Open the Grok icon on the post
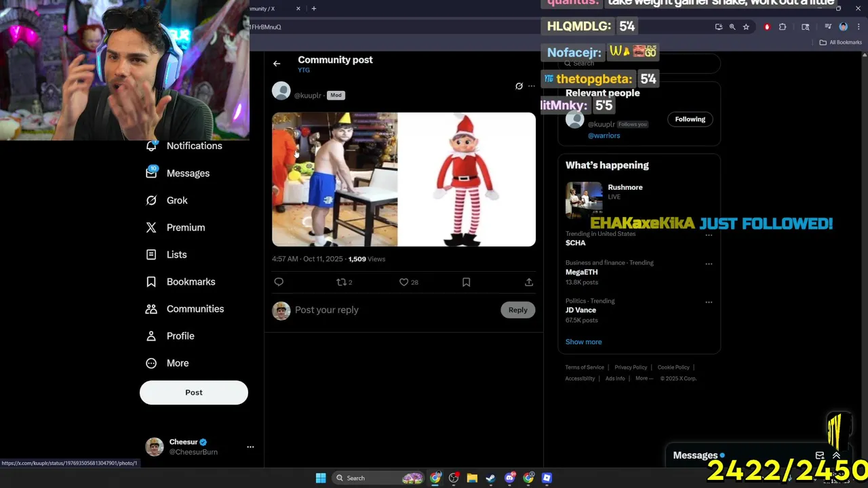 click(x=519, y=86)
